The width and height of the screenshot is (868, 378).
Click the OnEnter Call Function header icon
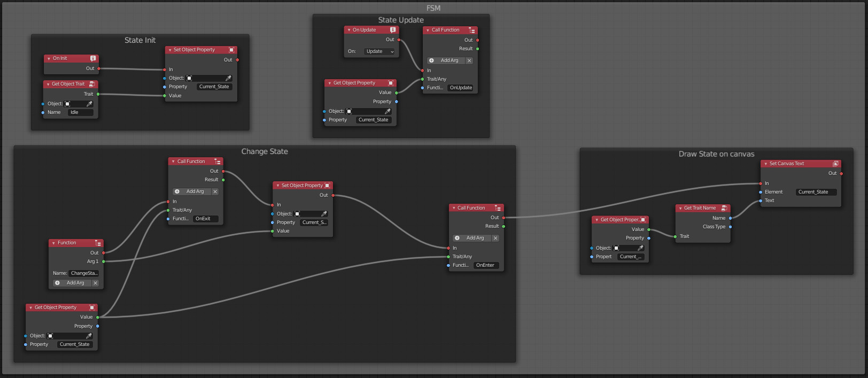(498, 208)
